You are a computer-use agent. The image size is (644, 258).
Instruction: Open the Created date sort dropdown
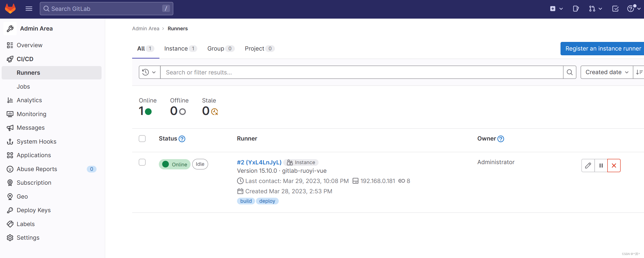tap(606, 72)
